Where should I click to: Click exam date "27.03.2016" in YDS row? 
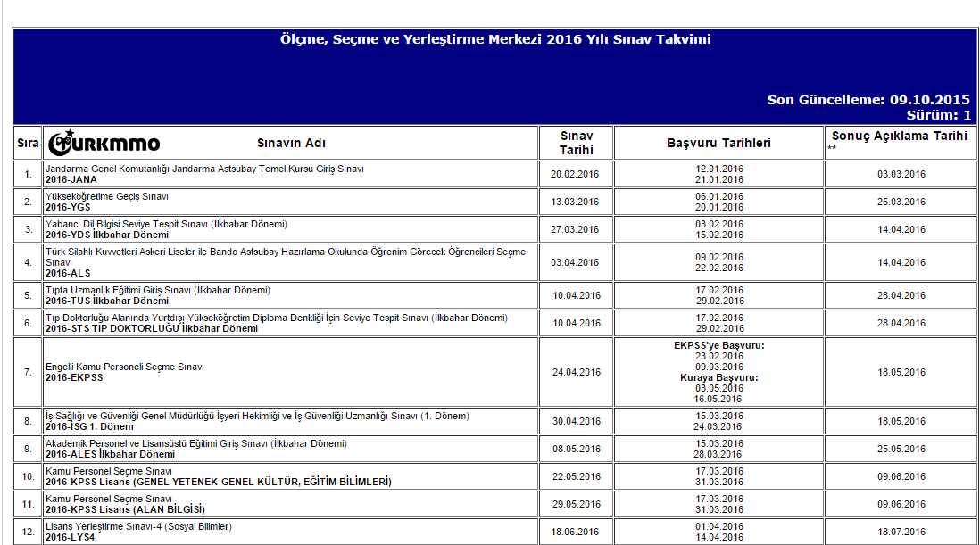coord(575,229)
